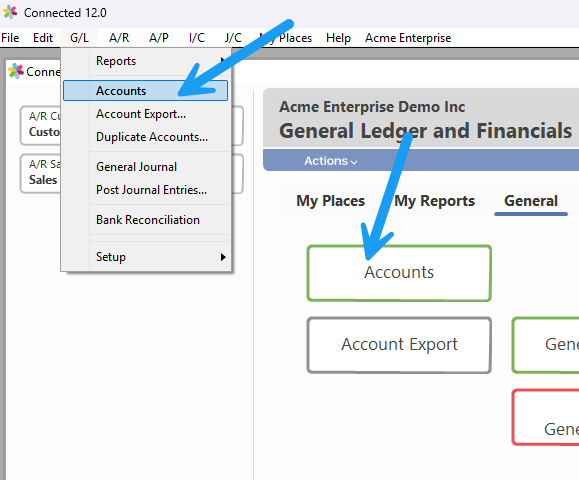This screenshot has height=480, width=579.
Task: Open the J/C menu
Action: coord(233,38)
